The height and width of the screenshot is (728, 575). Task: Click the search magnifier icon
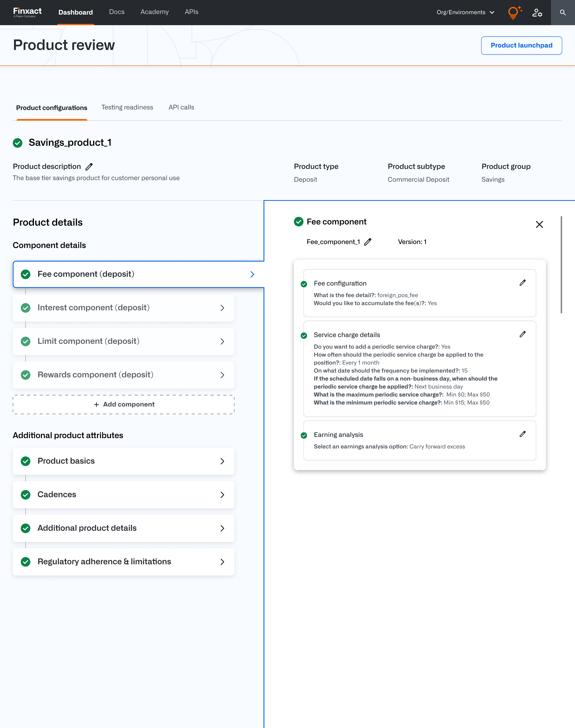563,12
